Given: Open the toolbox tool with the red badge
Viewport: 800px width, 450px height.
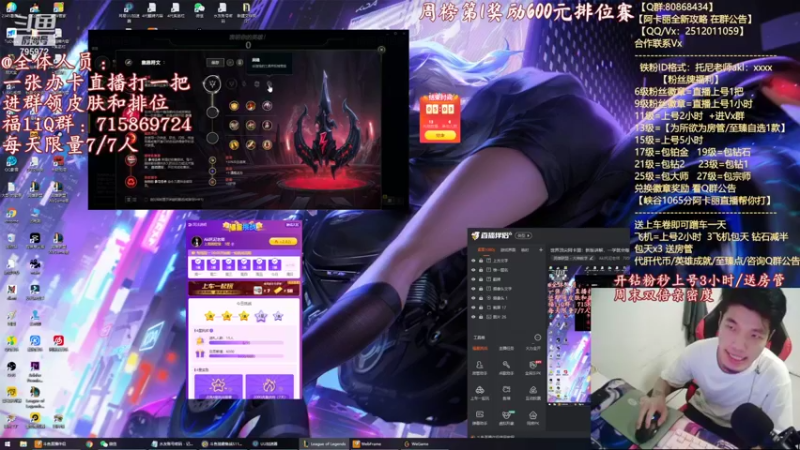Looking at the screenshot, I should click(533, 367).
